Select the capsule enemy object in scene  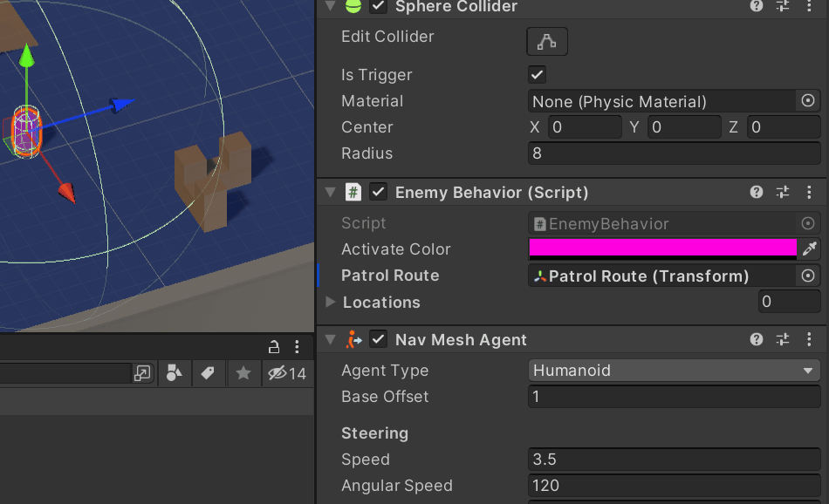tap(26, 132)
